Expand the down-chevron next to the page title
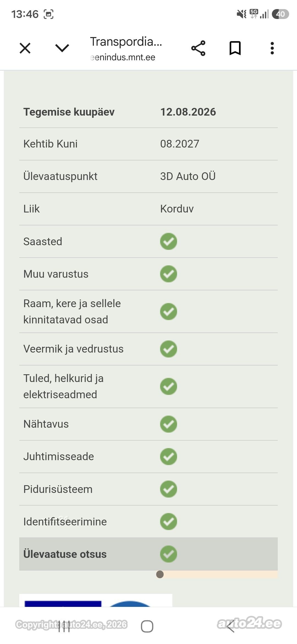The width and height of the screenshot is (297, 644). pos(62,48)
